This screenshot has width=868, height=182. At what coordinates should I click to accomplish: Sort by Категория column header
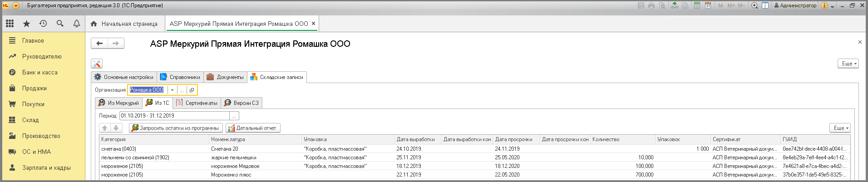click(x=154, y=139)
